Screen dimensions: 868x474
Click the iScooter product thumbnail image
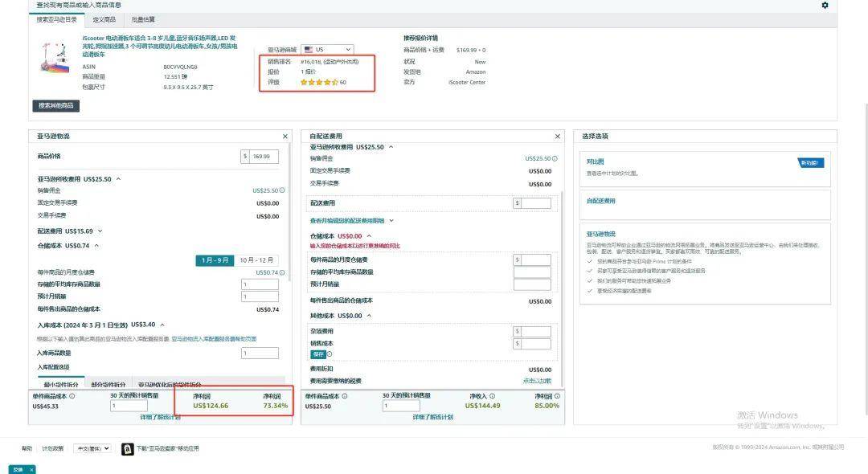tap(55, 57)
